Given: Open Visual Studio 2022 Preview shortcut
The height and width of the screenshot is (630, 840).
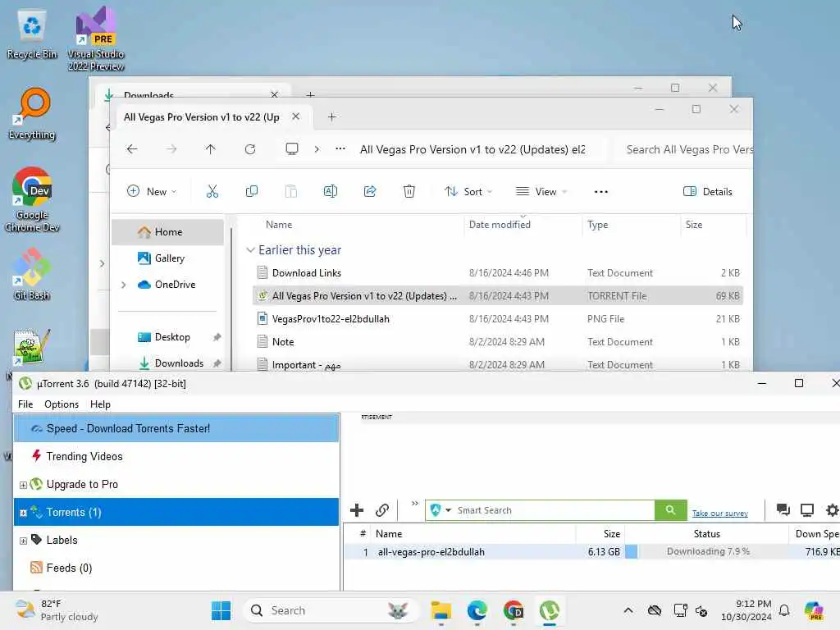Looking at the screenshot, I should 96,39.
